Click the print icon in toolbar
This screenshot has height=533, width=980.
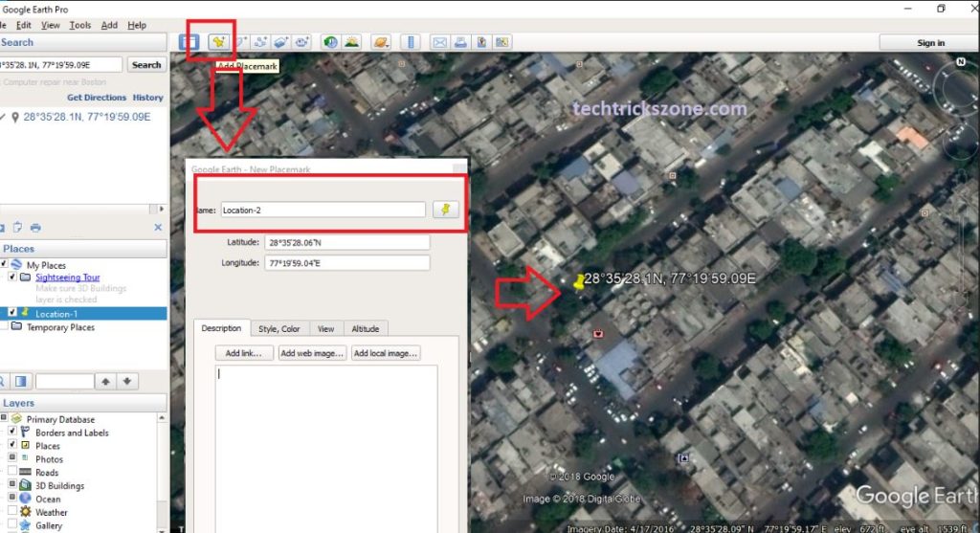[460, 42]
